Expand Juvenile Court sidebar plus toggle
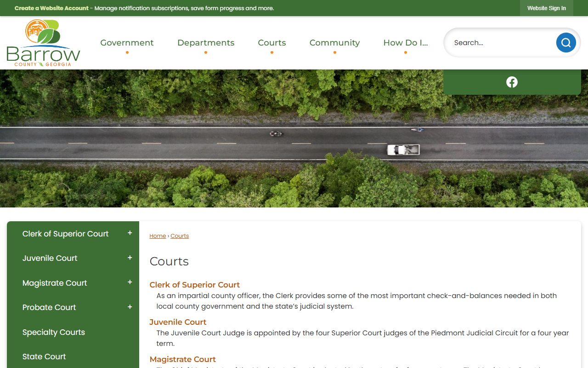Image resolution: width=588 pixels, height=368 pixels. 130,258
